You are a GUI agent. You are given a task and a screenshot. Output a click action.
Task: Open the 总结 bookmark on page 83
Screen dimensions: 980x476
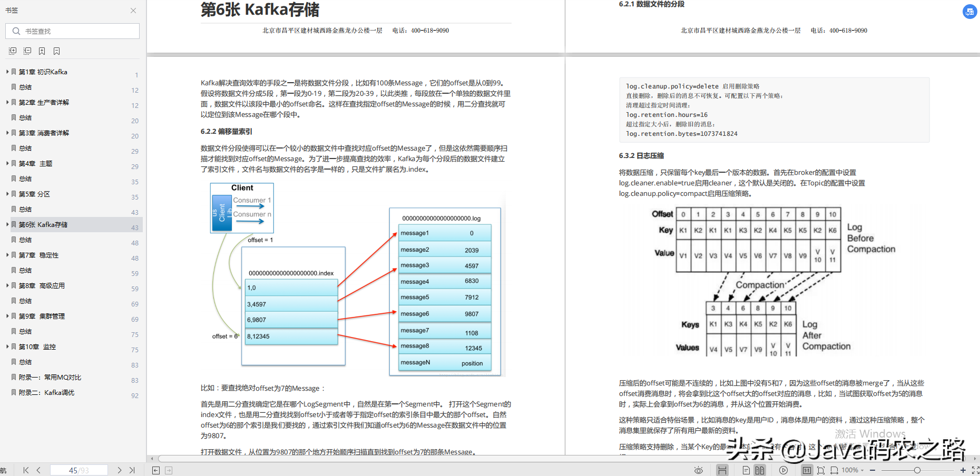click(25, 362)
